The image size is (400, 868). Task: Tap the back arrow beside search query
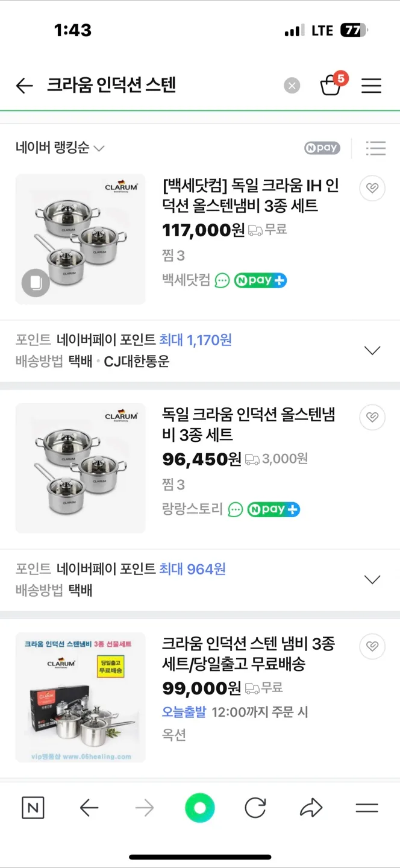[24, 86]
